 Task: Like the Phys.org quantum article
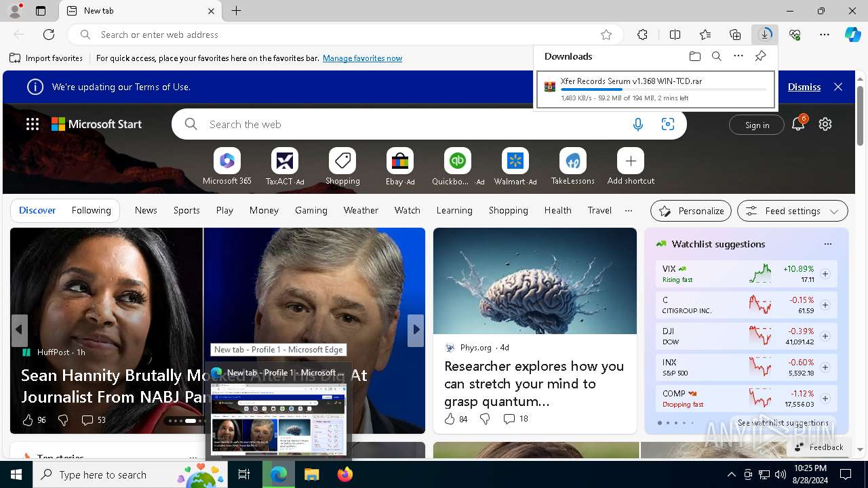(450, 419)
